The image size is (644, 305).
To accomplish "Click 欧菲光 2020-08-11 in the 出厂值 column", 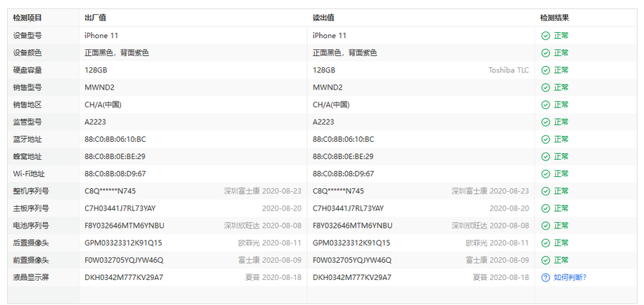I will click(270, 243).
